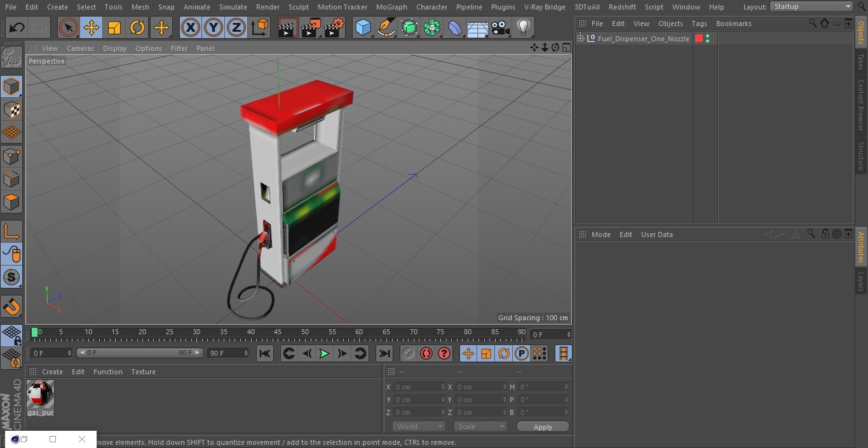
Task: Render to Picture Viewer
Action: point(311,28)
